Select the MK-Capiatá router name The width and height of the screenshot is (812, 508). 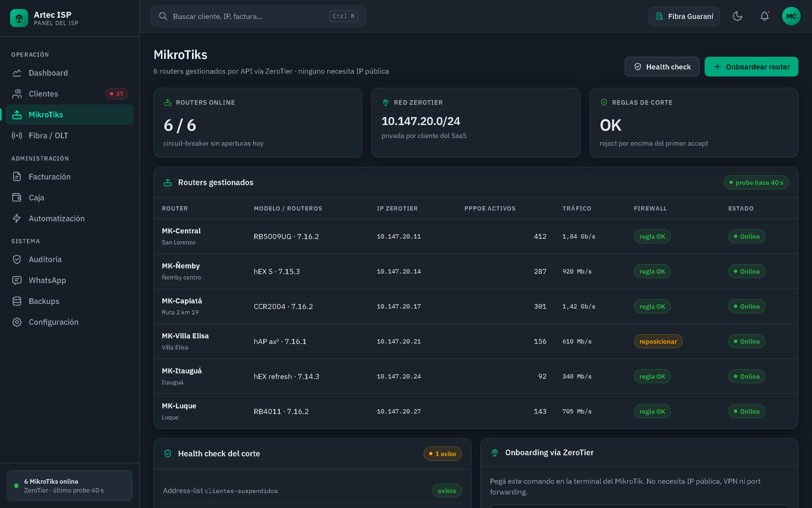coord(182,301)
